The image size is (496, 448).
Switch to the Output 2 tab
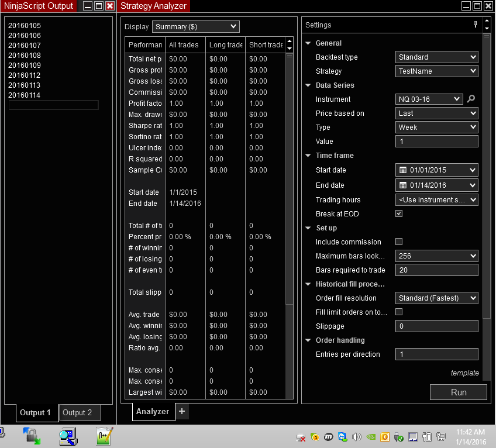tap(80, 412)
